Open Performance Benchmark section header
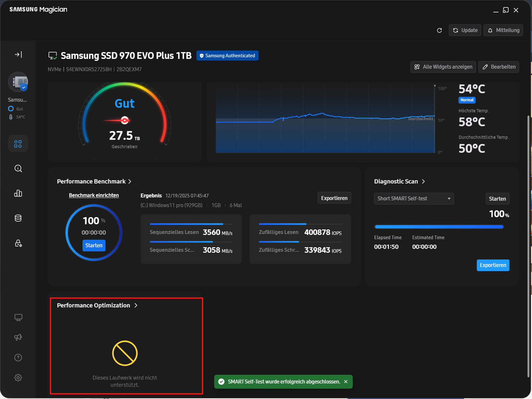 click(x=94, y=182)
